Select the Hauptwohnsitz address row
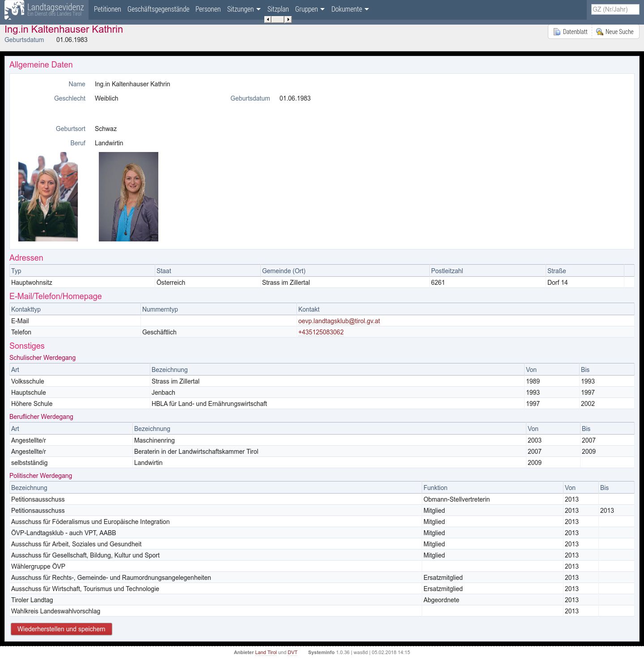The width and height of the screenshot is (644, 659). click(322, 283)
